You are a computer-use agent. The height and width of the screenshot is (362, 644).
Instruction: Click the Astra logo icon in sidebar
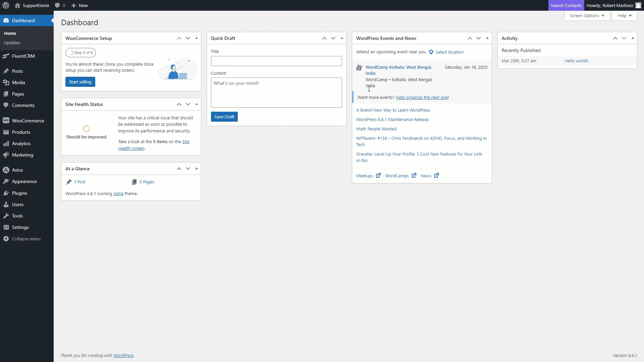pos(6,170)
